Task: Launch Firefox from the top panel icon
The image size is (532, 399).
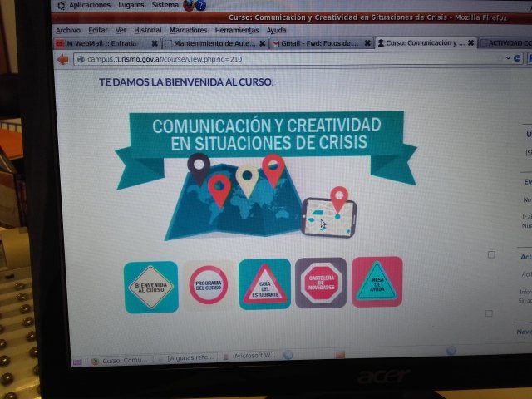Action: (189, 5)
